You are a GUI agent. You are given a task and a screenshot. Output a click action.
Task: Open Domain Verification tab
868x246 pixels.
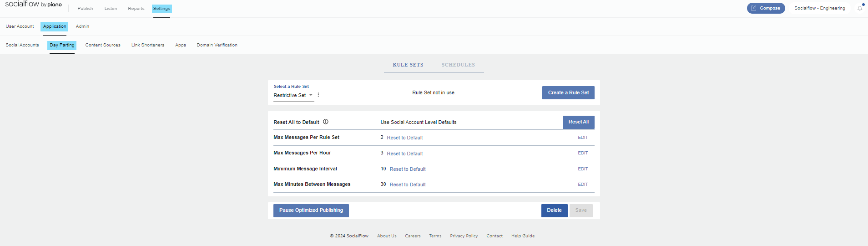(x=217, y=45)
